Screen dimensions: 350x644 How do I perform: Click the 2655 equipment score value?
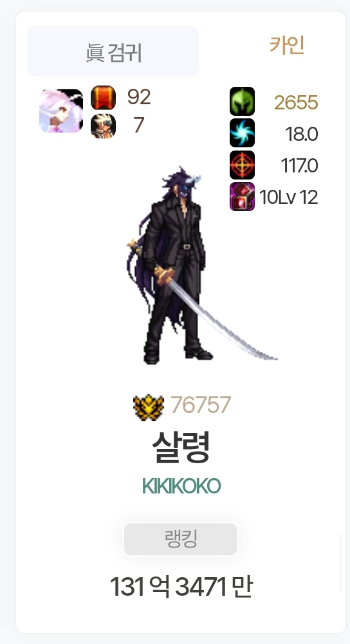296,103
